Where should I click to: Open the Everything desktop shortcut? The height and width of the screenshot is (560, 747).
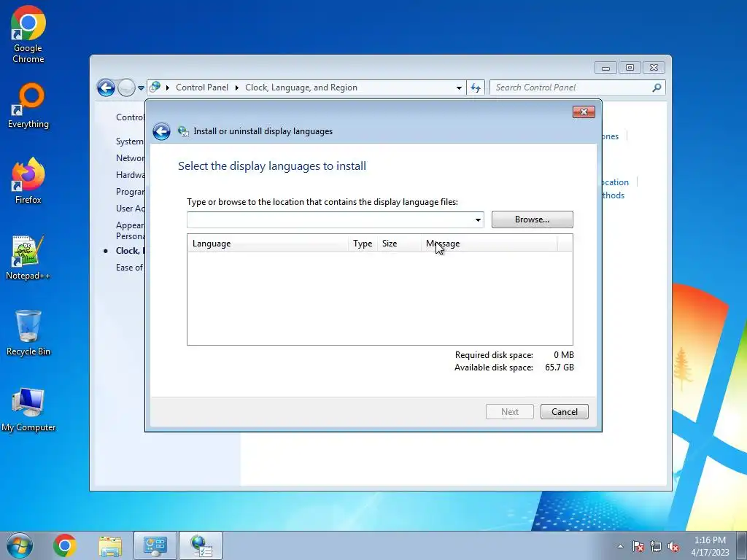tap(28, 106)
